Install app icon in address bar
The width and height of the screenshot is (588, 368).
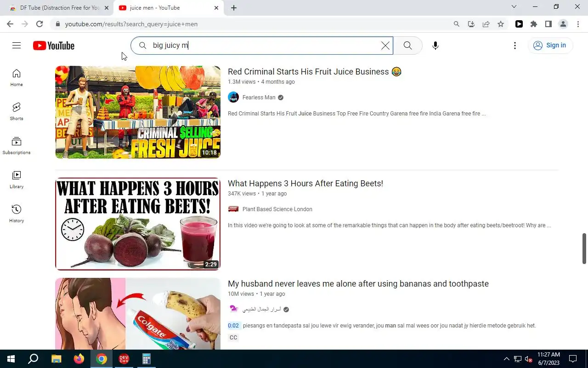click(471, 24)
